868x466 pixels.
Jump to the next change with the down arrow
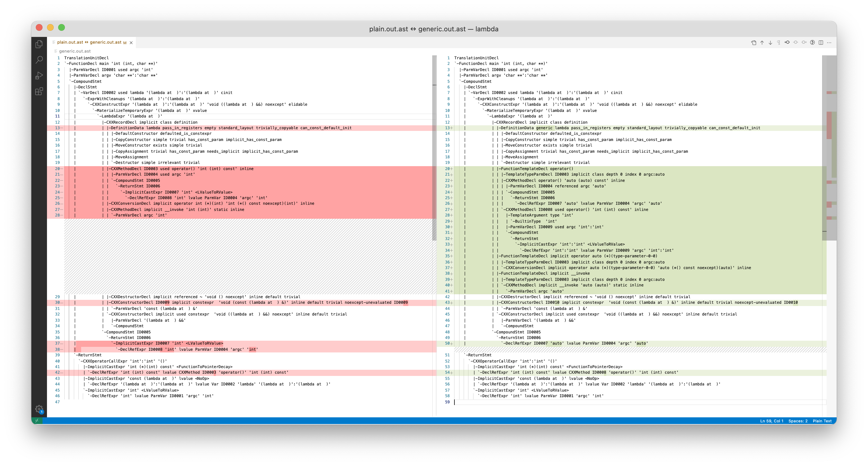coord(771,43)
